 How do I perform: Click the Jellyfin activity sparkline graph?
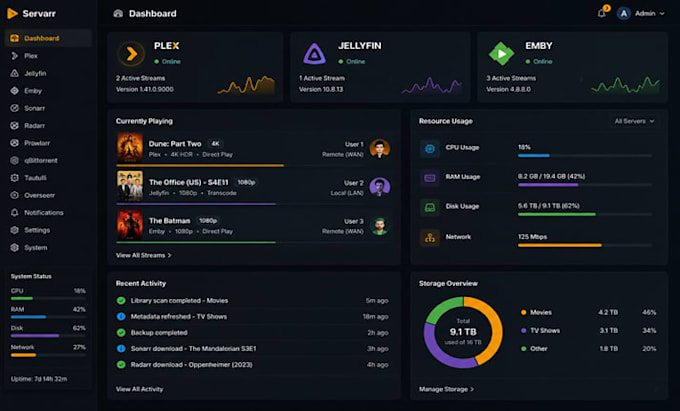coord(432,85)
